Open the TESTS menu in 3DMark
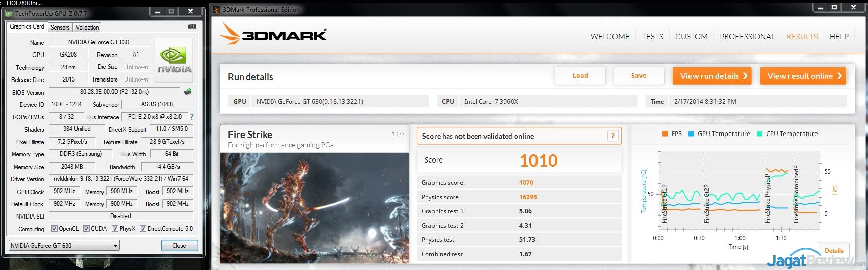Screen dimensions: 868x270 coord(652,37)
